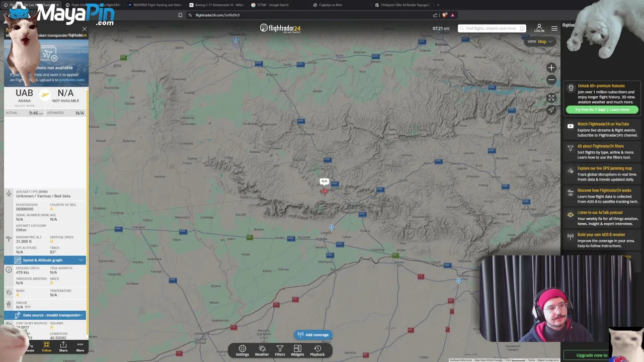
Task: Select the red aircraft marker on map
Action: coord(324,191)
